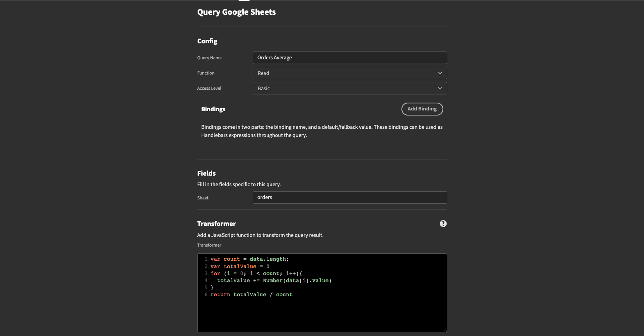The image size is (644, 336).
Task: Click the Bindings description paragraph
Action: coord(322,131)
